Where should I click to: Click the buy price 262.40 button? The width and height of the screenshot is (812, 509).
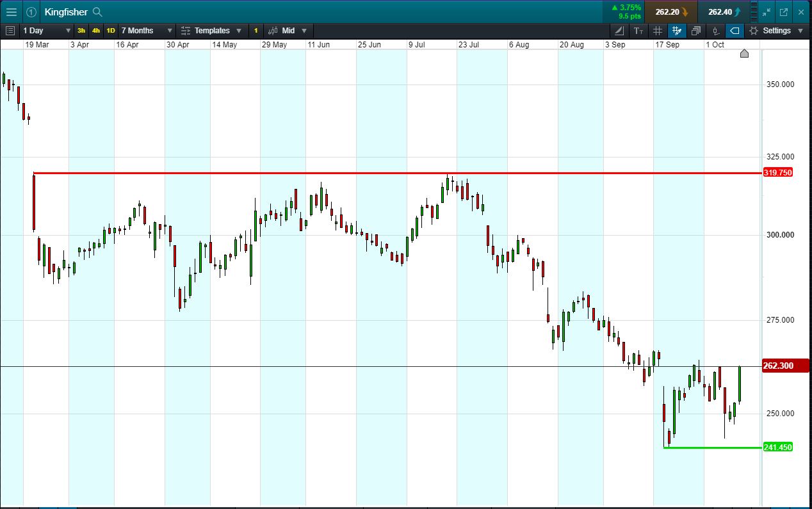(724, 12)
